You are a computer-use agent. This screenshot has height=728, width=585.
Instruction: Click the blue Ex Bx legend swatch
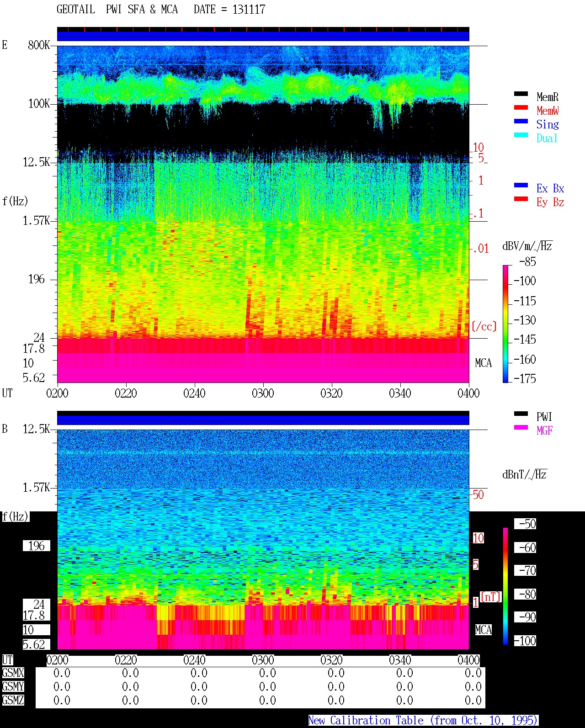point(521,186)
